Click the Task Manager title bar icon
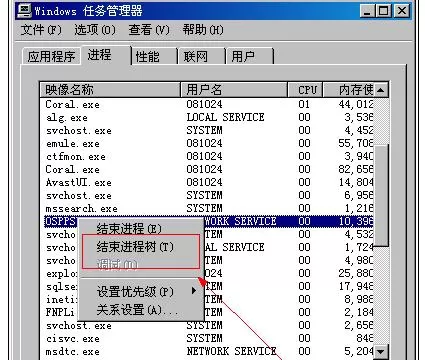 pyautogui.click(x=24, y=11)
